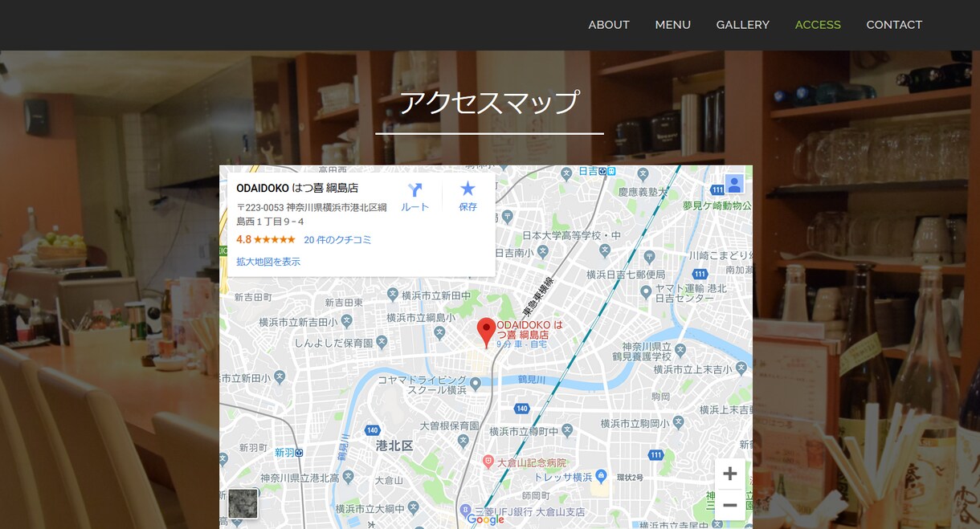Image resolution: width=980 pixels, height=529 pixels.
Task: Open the CONTACT nav link
Action: (x=893, y=25)
